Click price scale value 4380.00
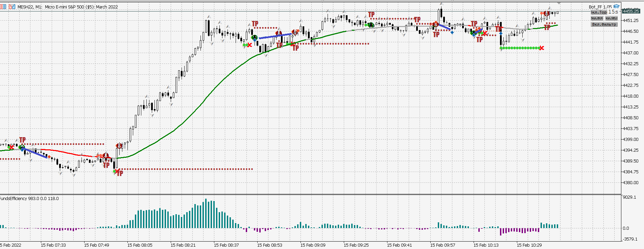 631,182
